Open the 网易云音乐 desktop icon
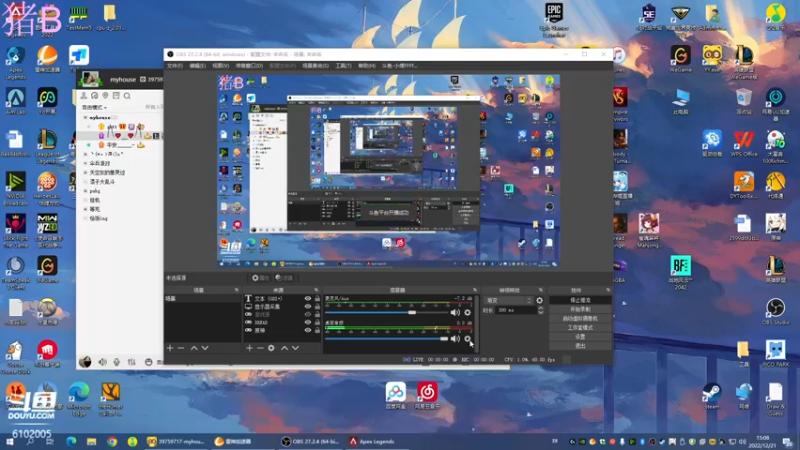 coord(427,396)
